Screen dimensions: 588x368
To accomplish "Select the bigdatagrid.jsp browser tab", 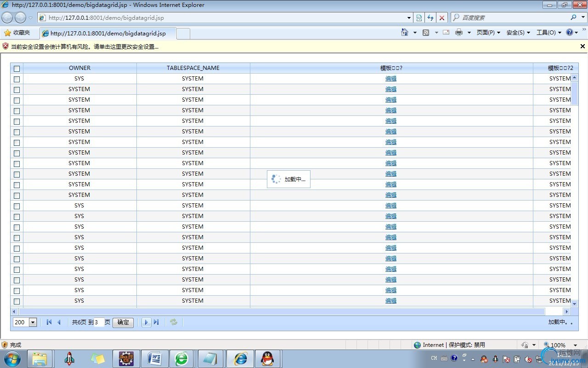I will 108,33.
